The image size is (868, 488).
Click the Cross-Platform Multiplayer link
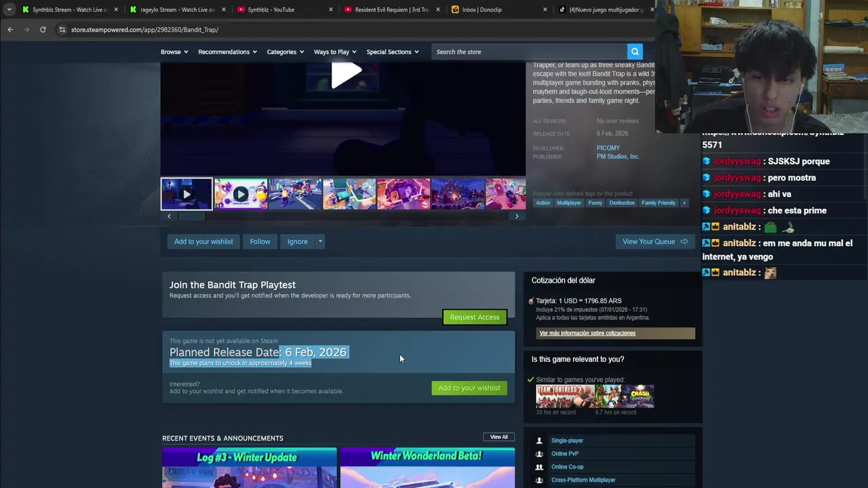(x=583, y=480)
